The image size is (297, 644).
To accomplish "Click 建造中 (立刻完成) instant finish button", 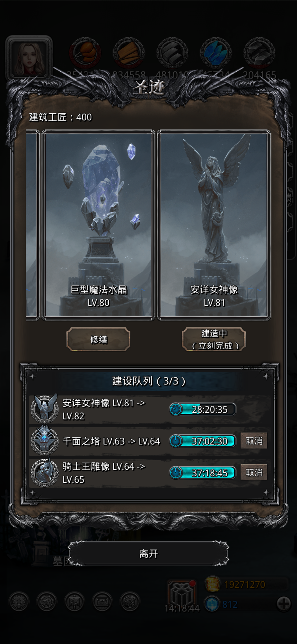I will click(214, 339).
